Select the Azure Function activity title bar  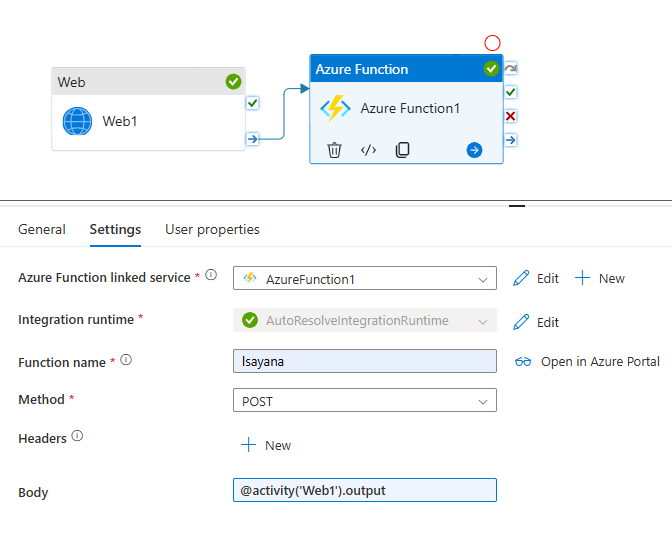tap(406, 69)
